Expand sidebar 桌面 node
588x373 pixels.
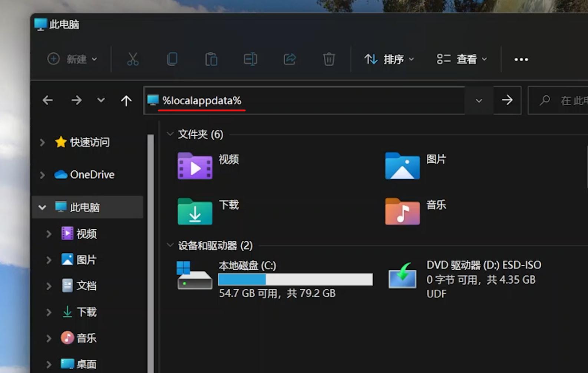click(49, 364)
